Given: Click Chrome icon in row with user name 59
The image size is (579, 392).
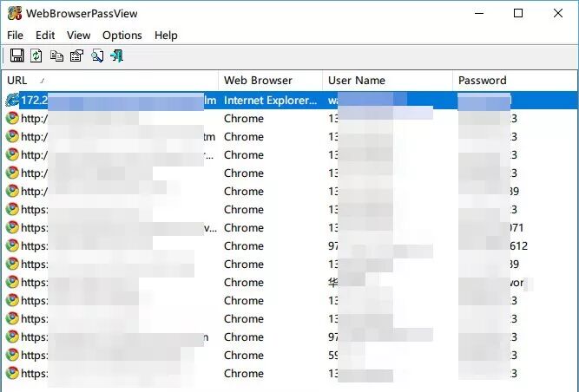Looking at the screenshot, I should (12, 355).
